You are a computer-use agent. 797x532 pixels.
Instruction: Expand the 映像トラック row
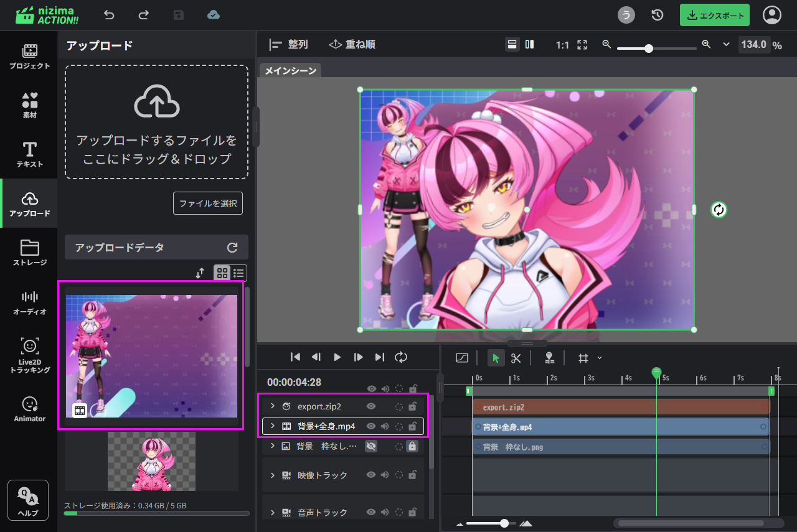tap(272, 475)
